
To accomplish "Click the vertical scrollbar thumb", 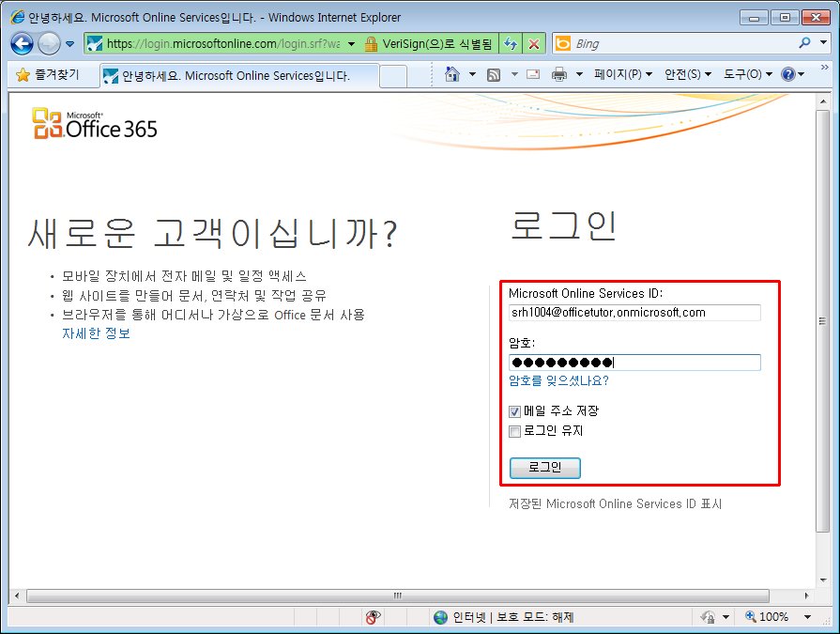I will 823,321.
